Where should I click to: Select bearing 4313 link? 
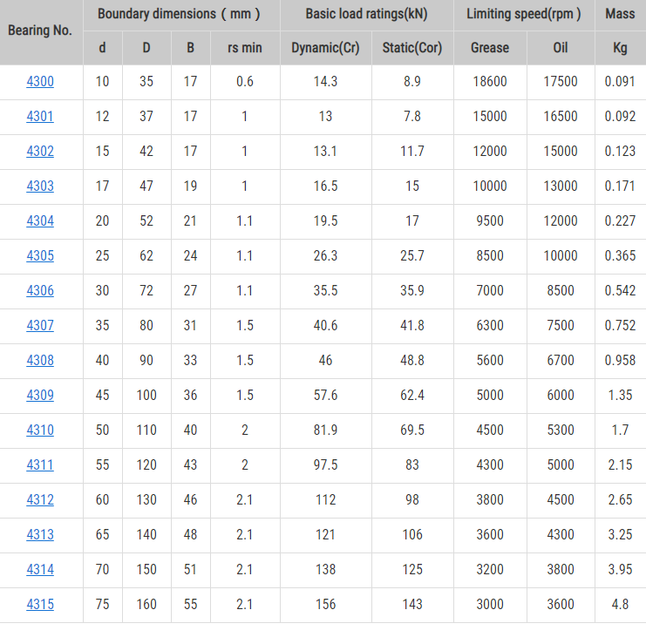click(40, 535)
